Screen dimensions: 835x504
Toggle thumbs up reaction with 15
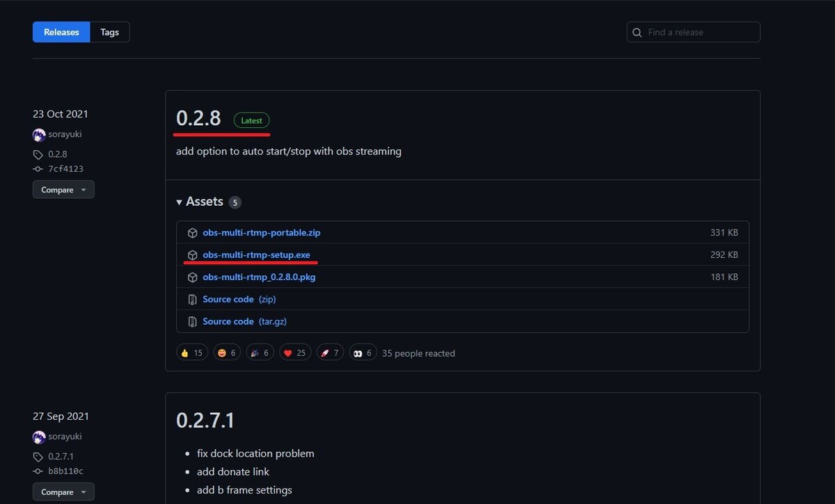point(191,353)
